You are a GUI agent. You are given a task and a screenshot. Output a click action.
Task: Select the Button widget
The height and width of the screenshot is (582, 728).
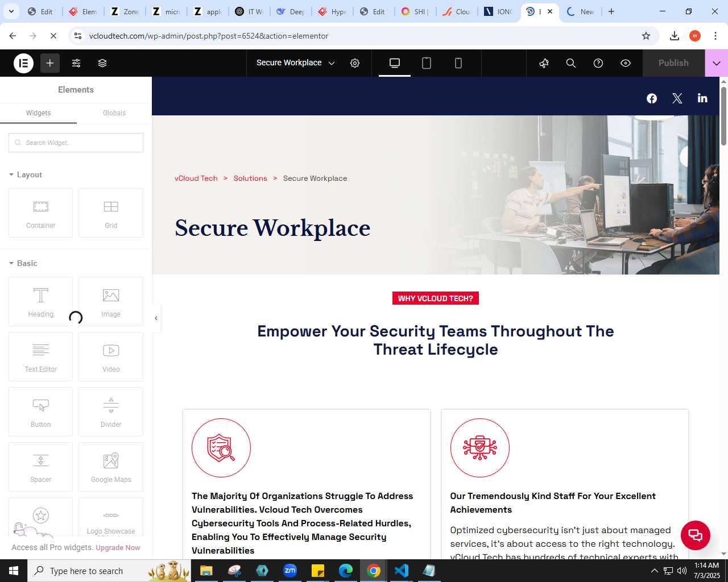[x=41, y=411]
